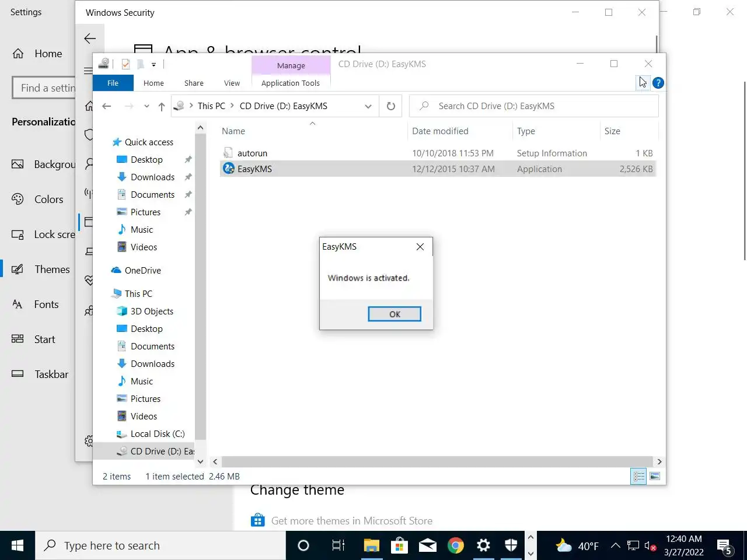Image resolution: width=747 pixels, height=560 pixels.
Task: Open Windows Security shield on taskbar
Action: coord(511,545)
